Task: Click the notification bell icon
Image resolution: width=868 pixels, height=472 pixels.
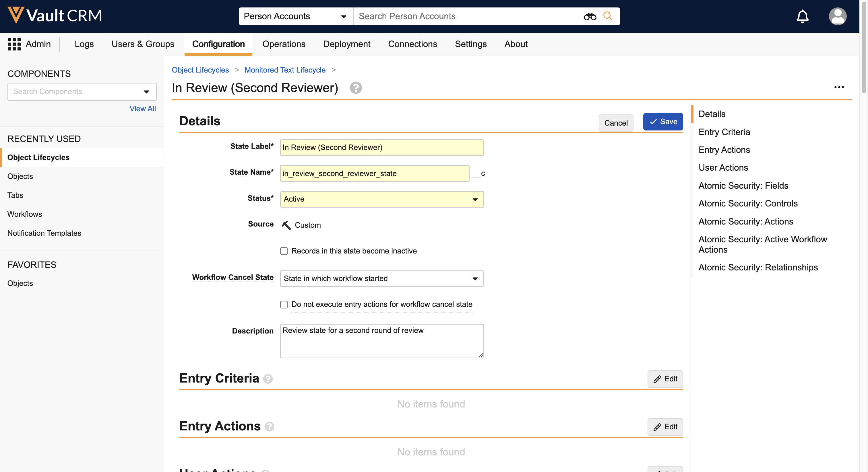Action: click(802, 16)
